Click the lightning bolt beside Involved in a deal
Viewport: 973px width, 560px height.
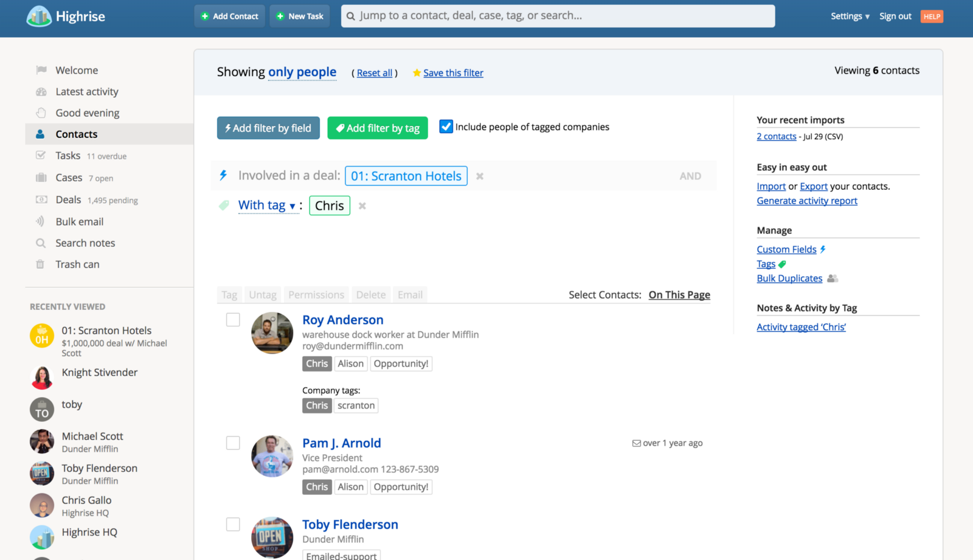pos(223,175)
